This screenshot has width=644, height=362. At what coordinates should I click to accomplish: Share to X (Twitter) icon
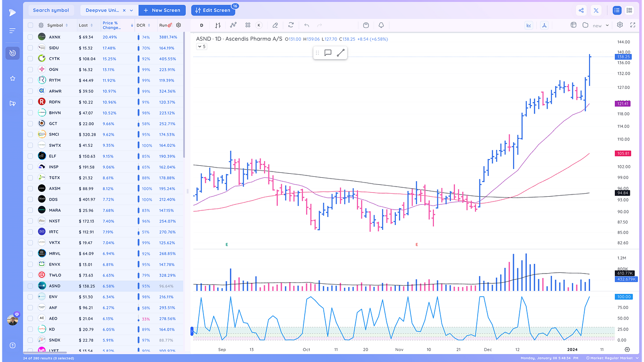tap(596, 11)
